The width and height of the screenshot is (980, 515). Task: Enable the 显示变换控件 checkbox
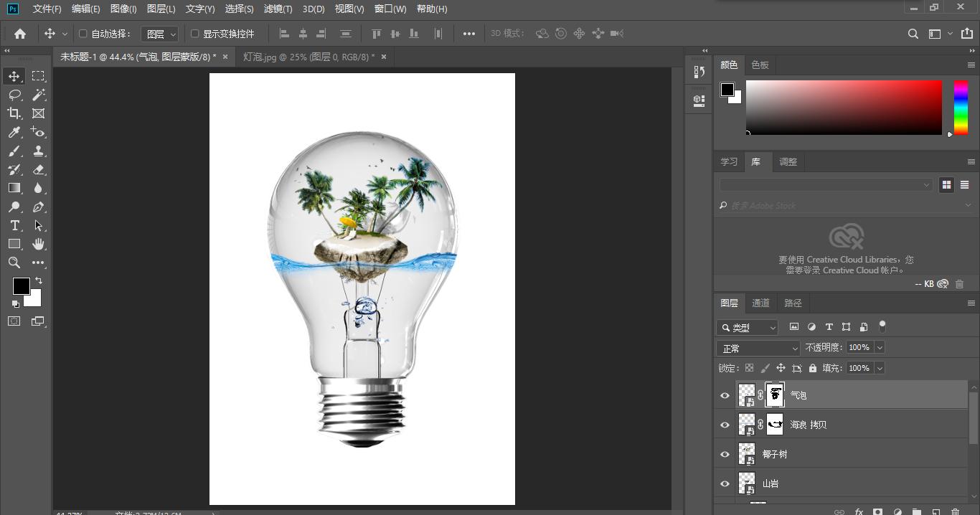[x=194, y=34]
